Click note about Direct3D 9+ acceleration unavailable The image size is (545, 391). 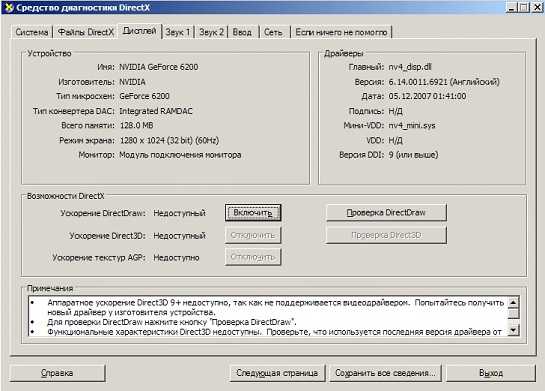click(275, 307)
